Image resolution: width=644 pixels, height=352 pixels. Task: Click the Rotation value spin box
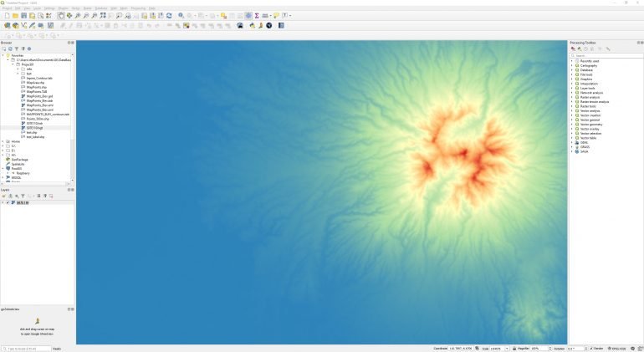tap(577, 349)
